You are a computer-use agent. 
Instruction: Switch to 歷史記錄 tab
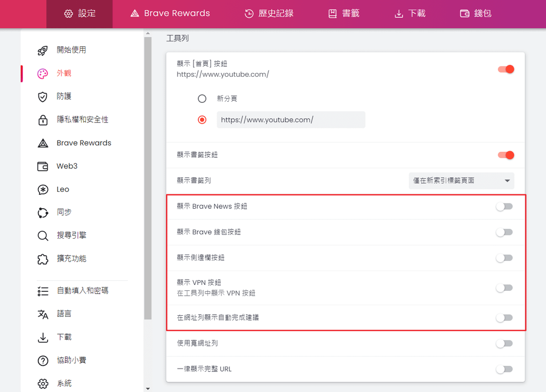point(269,14)
